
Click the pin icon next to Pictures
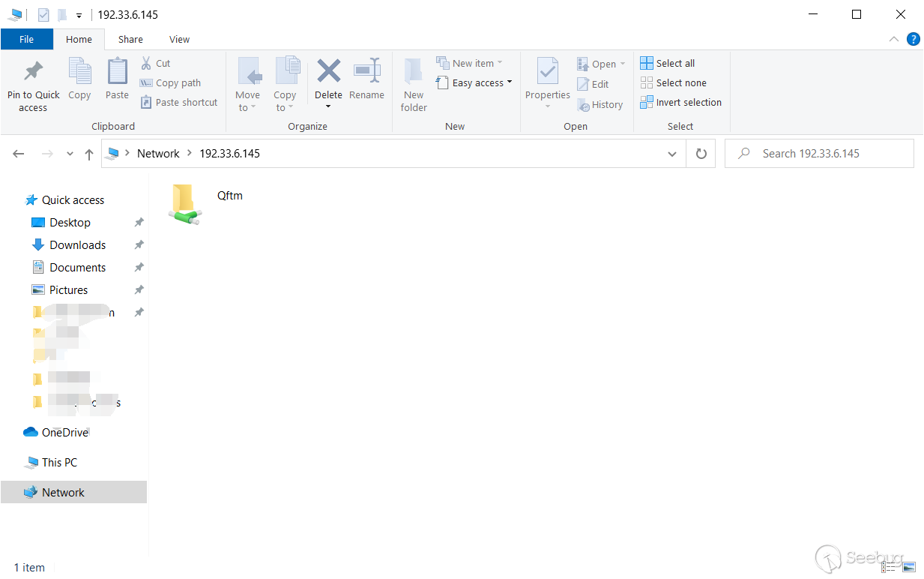click(139, 290)
